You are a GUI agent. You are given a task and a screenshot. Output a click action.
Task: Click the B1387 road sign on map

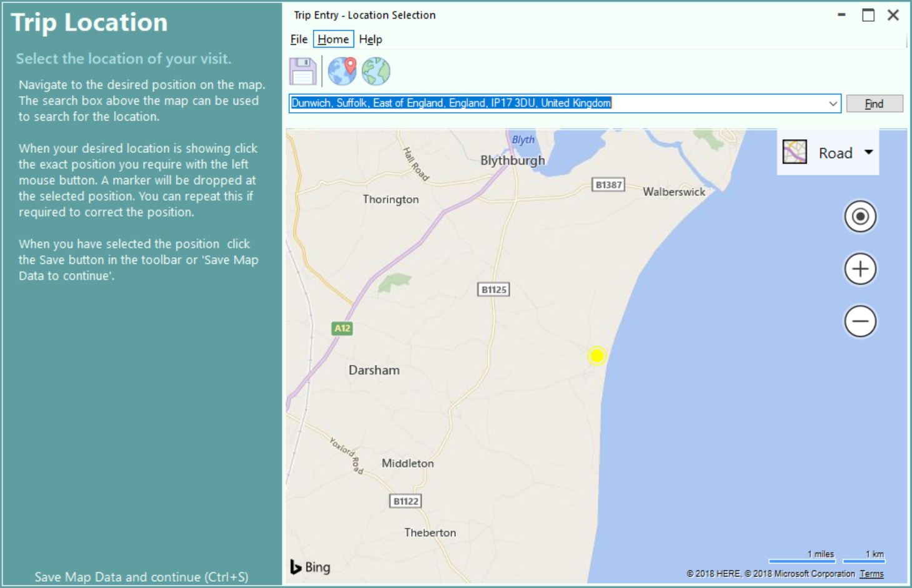click(608, 185)
